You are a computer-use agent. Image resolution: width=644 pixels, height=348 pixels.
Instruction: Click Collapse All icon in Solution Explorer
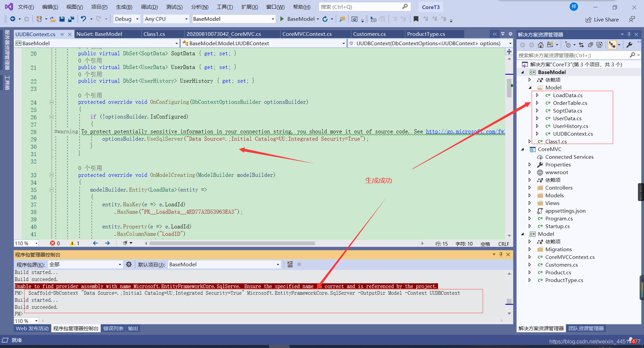coord(590,45)
